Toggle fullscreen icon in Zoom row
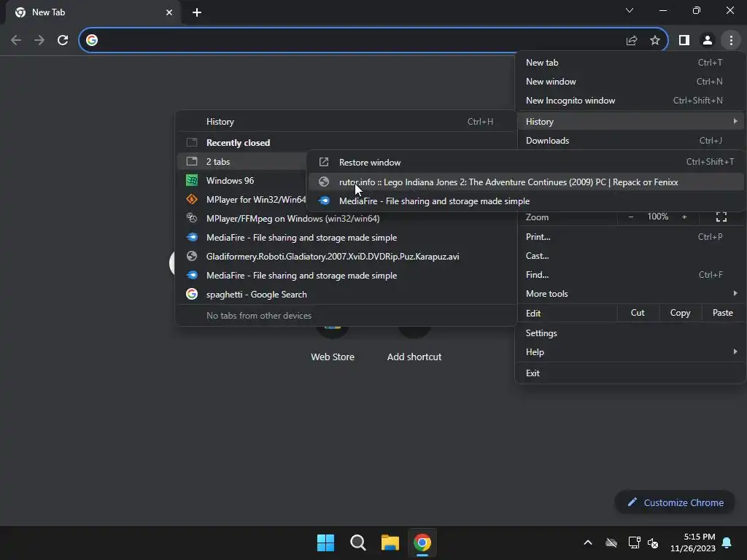The height and width of the screenshot is (560, 747). [721, 217]
